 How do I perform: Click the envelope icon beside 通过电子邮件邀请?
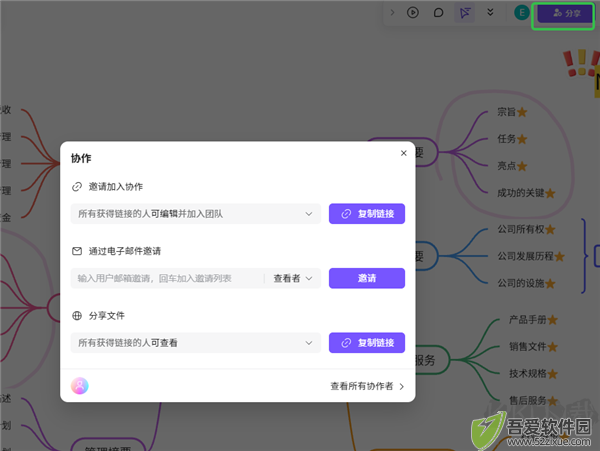coord(77,251)
